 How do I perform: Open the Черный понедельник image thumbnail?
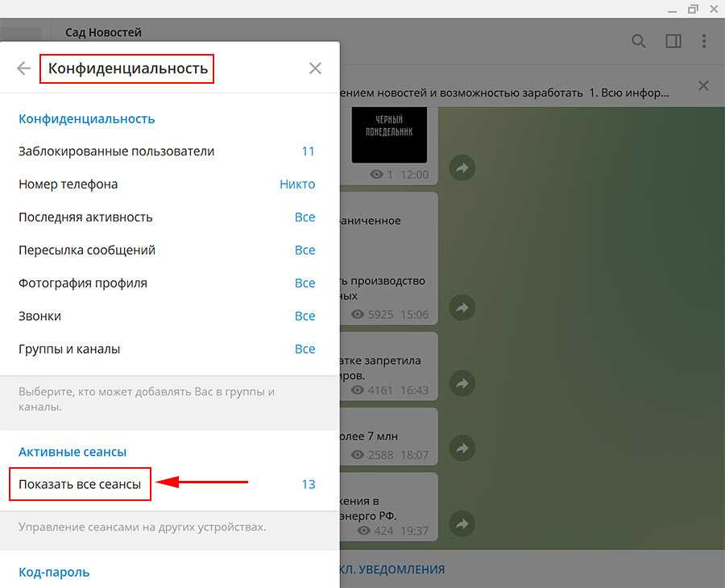pyautogui.click(x=388, y=135)
